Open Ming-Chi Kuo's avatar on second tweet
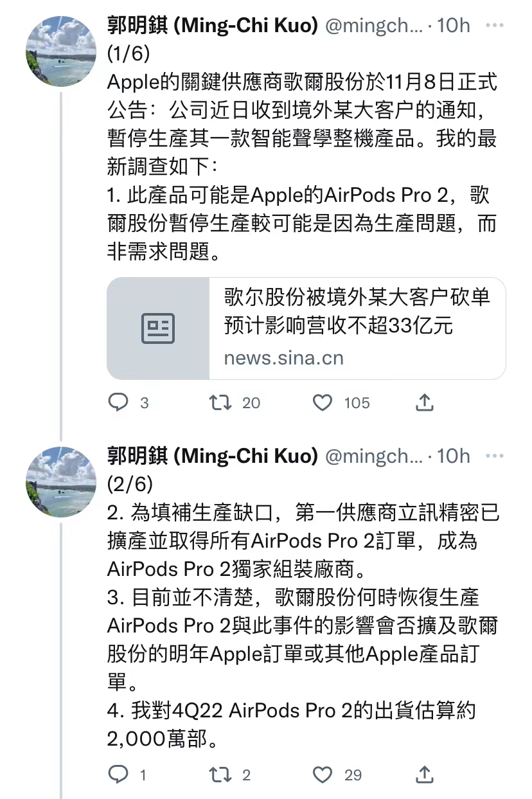 [x=56, y=482]
